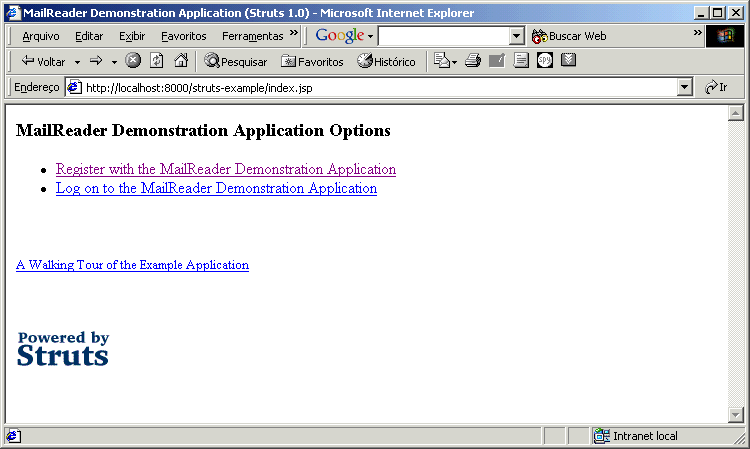The width and height of the screenshot is (750, 449).
Task: Click the Ir go button
Action: (x=716, y=87)
